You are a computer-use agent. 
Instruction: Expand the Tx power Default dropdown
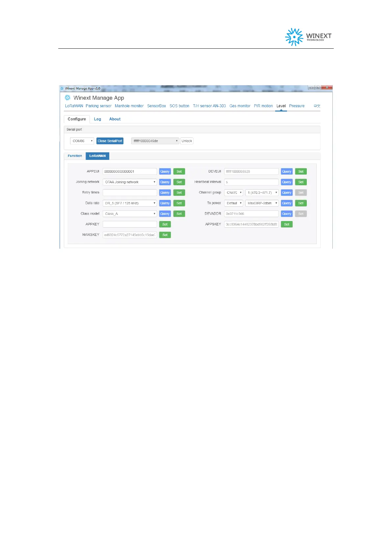[x=234, y=203]
